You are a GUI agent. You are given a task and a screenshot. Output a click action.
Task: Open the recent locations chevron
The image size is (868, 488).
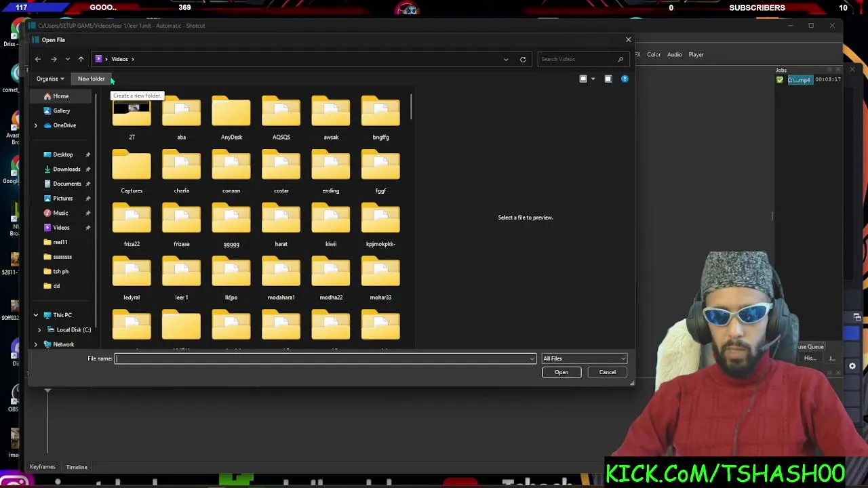(x=67, y=59)
